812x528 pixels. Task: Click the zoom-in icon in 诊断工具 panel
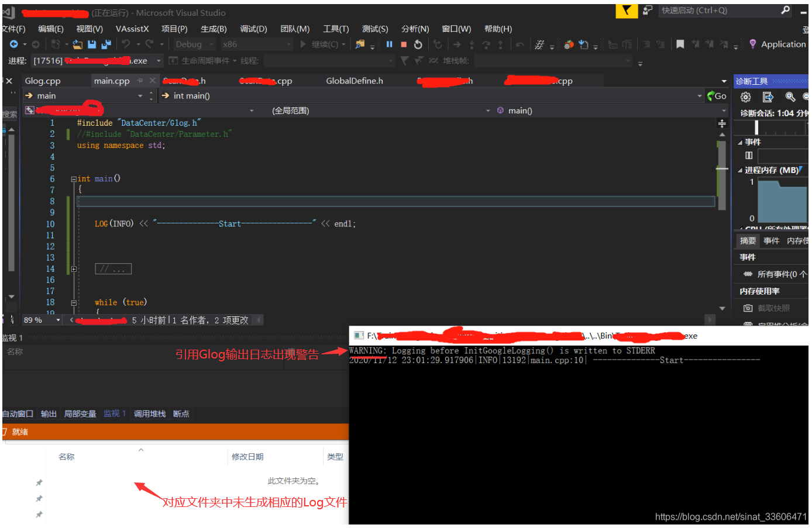[790, 96]
